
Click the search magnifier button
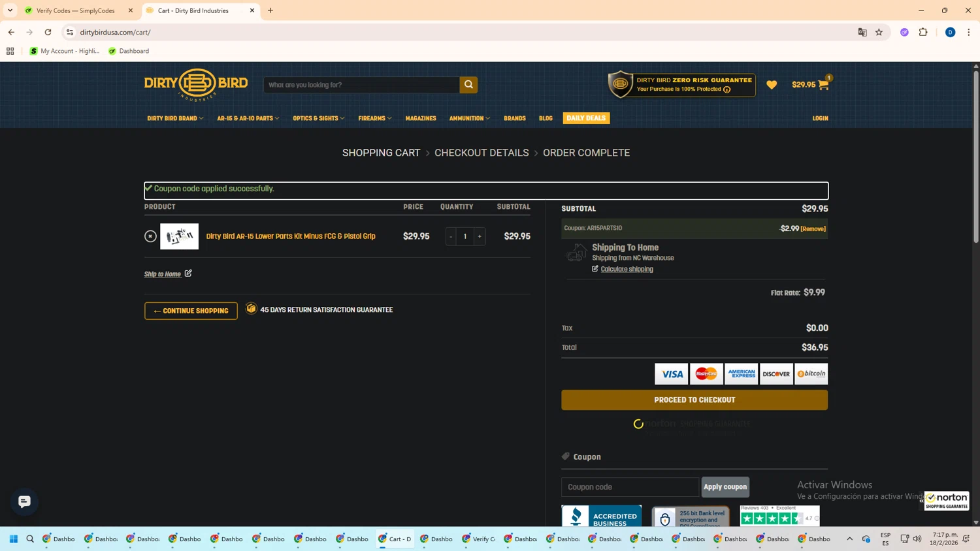pos(468,85)
